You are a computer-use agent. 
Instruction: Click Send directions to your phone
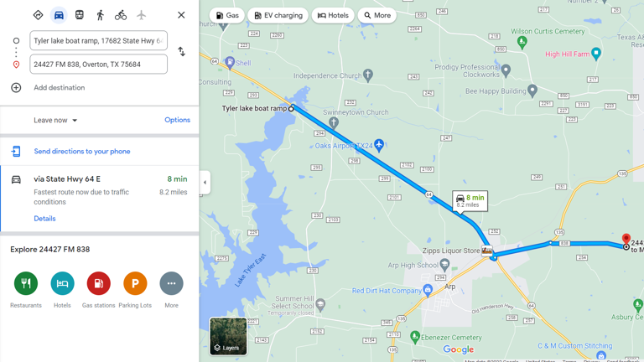(82, 151)
